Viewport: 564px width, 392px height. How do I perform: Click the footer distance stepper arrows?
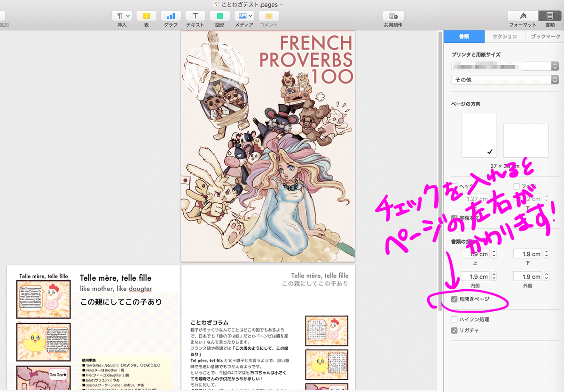[x=546, y=199]
